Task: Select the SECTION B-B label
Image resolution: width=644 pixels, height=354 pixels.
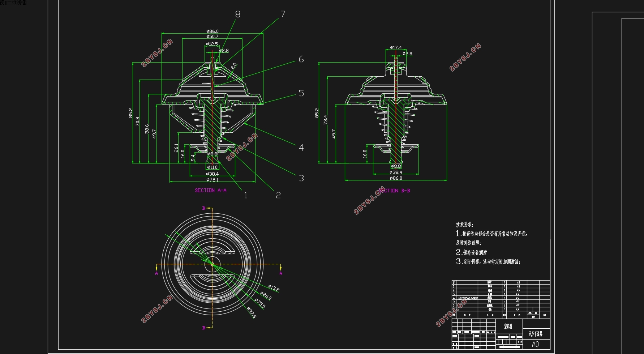Action: point(394,191)
